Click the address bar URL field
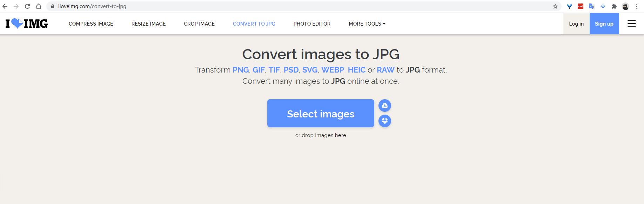The height and width of the screenshot is (204, 644). point(281,6)
